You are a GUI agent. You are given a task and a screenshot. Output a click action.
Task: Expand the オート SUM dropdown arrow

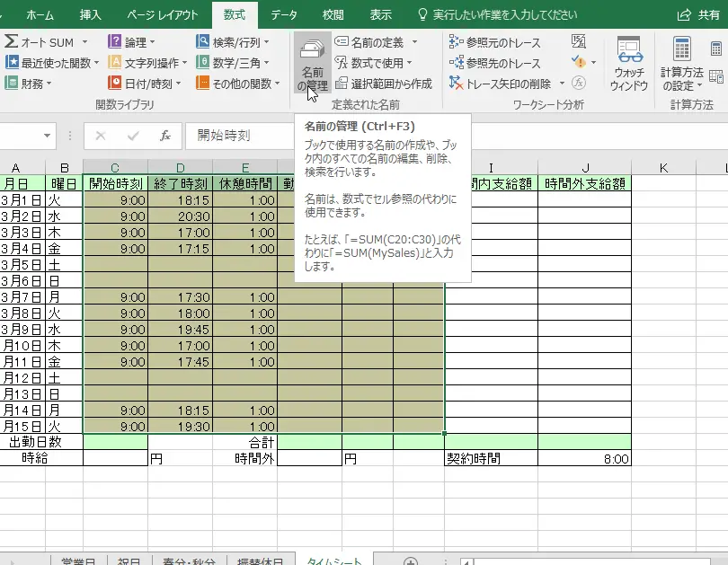click(x=84, y=42)
